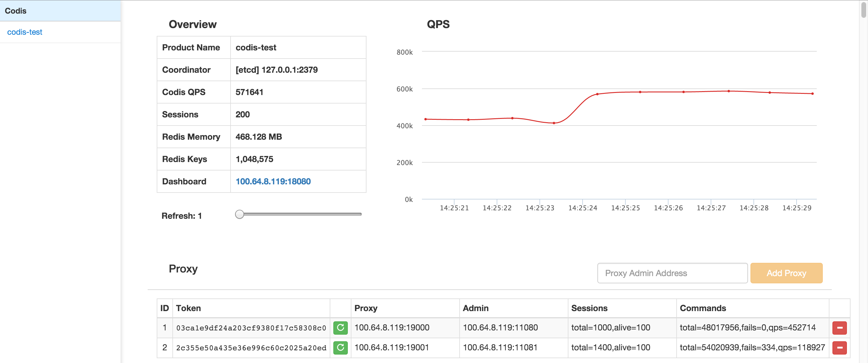Click proxy 1 token 03ca1e9df24a text
Viewport: 868px width, 363px height.
251,328
